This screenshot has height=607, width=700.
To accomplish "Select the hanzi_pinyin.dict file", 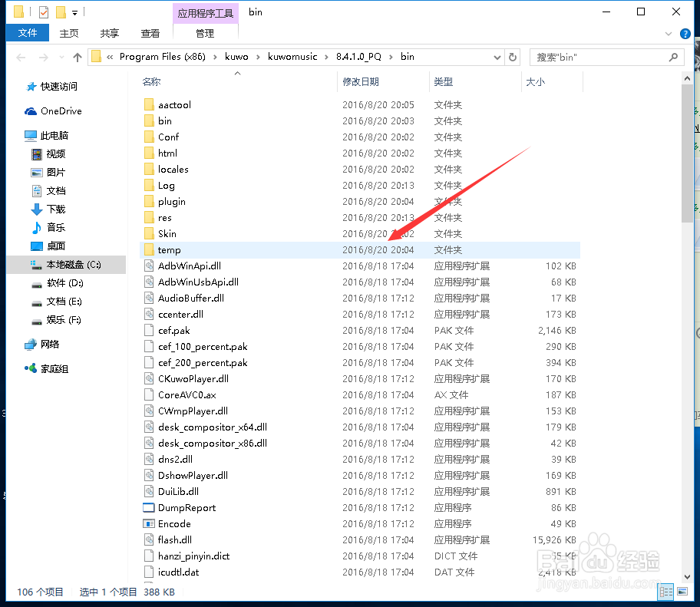I will tap(193, 556).
